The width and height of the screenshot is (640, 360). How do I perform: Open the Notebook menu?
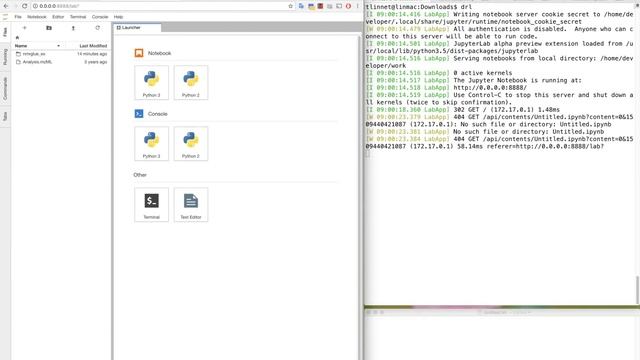(x=37, y=17)
